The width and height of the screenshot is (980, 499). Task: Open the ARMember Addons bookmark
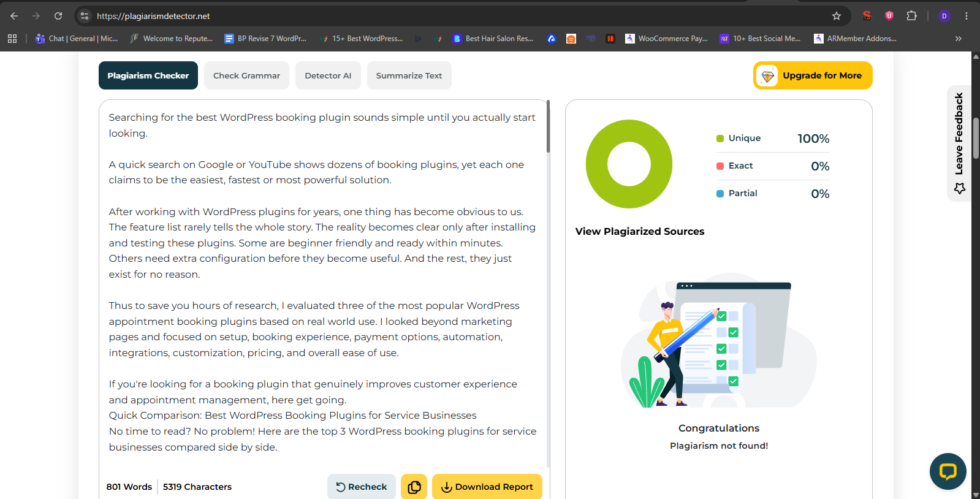click(x=855, y=39)
